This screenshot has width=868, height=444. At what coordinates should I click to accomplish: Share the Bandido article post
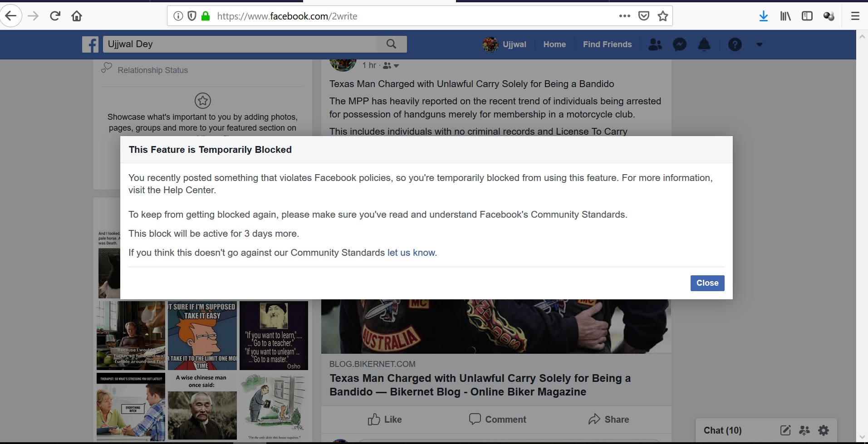tap(608, 420)
